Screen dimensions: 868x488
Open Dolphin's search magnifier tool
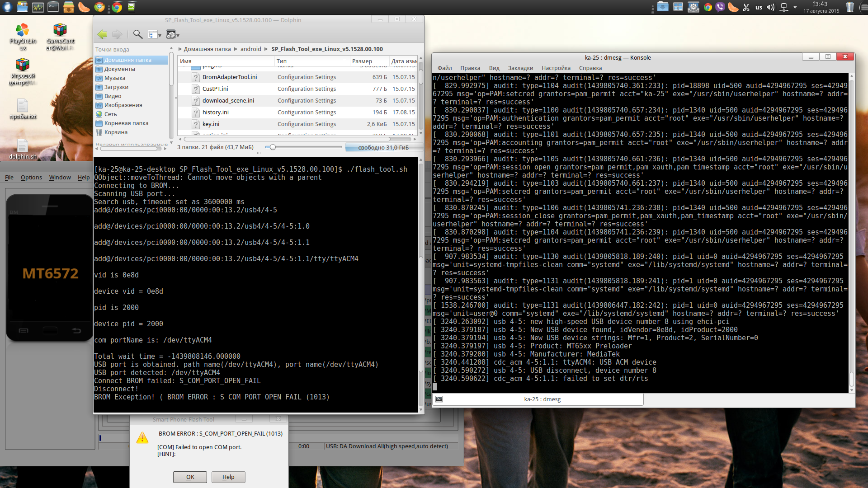click(138, 34)
